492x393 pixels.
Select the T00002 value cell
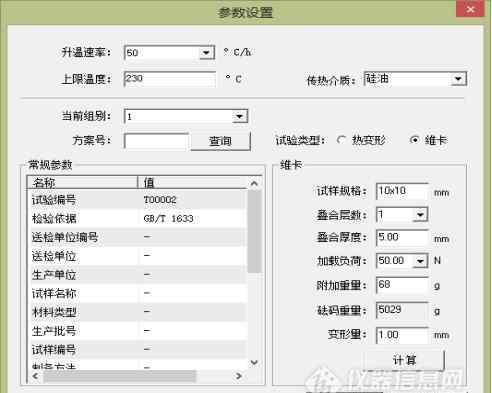tap(160, 200)
